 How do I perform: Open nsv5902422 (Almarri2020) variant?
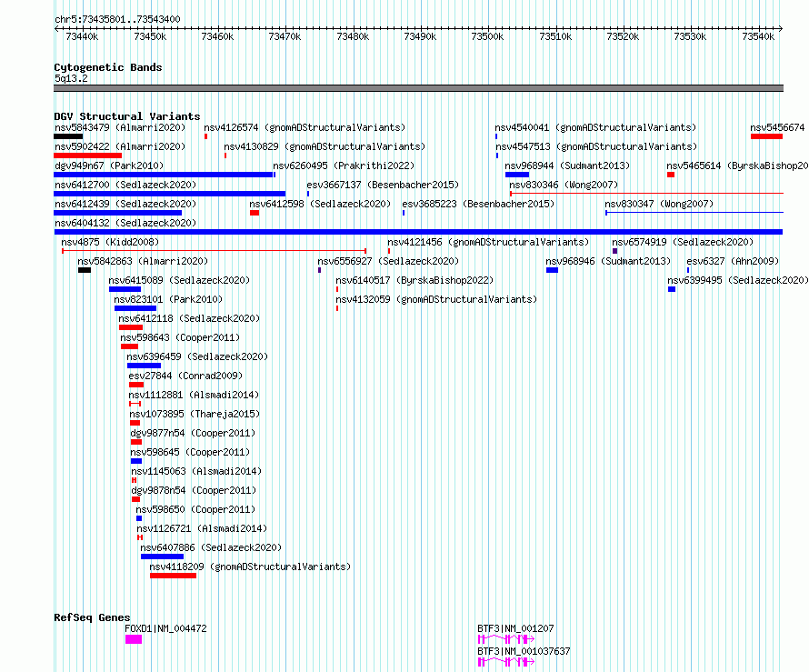(120, 146)
